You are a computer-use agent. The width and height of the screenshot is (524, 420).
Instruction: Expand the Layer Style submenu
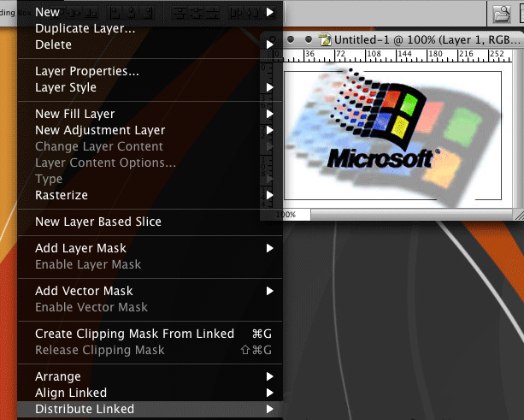(x=150, y=87)
